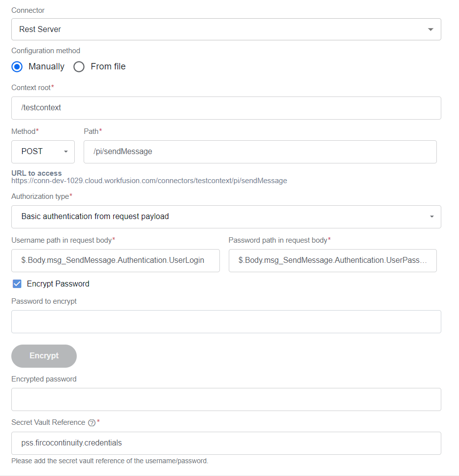Select the Manually radio button
The width and height of the screenshot is (459, 476).
17,67
